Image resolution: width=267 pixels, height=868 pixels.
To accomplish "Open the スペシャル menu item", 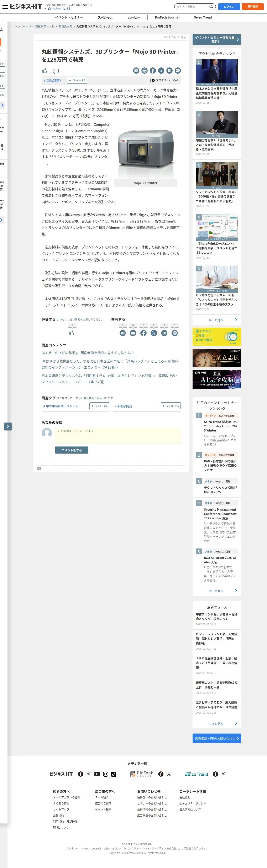I will tap(105, 17).
